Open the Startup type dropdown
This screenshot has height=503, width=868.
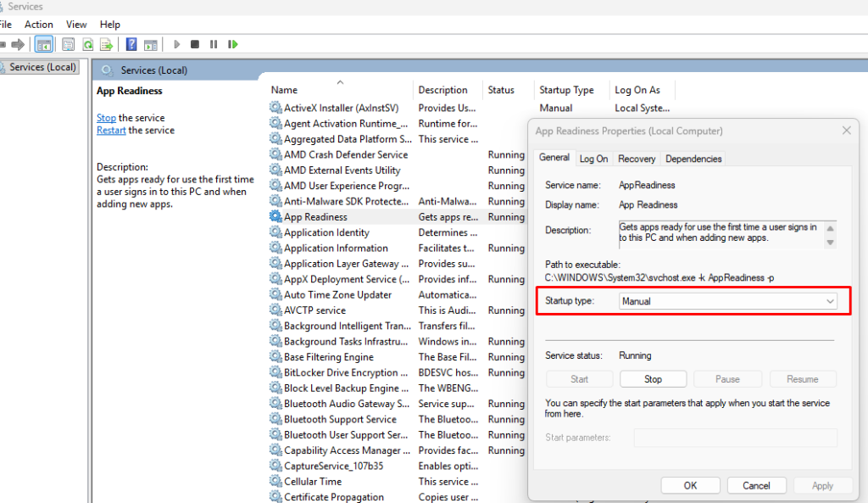pyautogui.click(x=728, y=301)
